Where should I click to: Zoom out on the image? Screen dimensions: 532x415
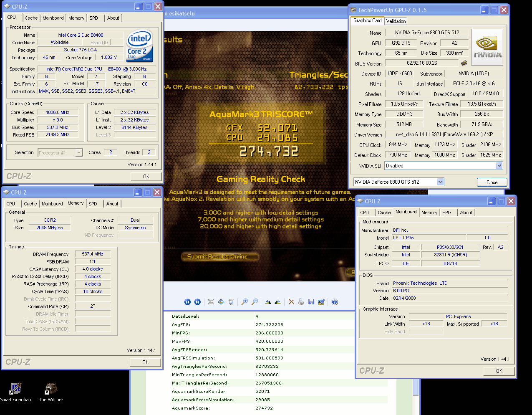click(255, 302)
